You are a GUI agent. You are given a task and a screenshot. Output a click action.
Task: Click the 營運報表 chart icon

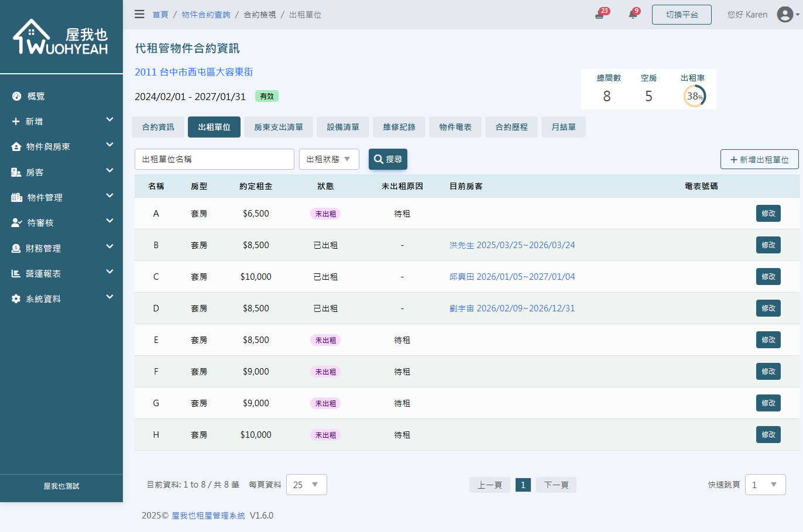point(16,273)
